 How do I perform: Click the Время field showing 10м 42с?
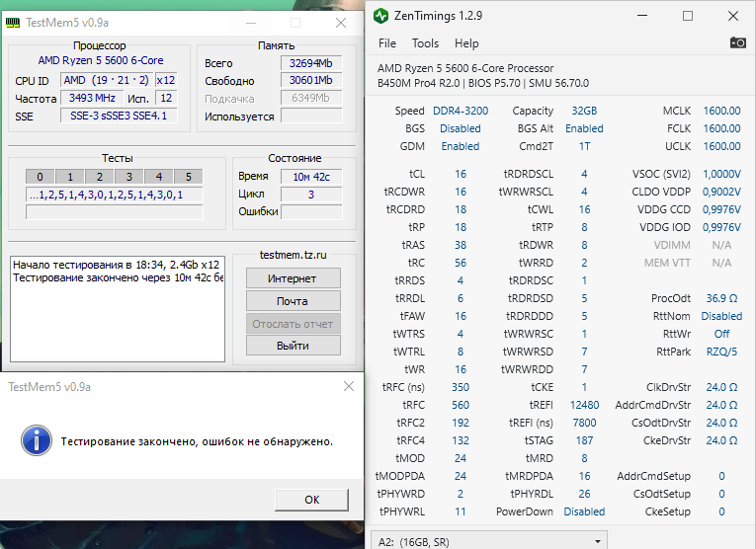point(311,177)
